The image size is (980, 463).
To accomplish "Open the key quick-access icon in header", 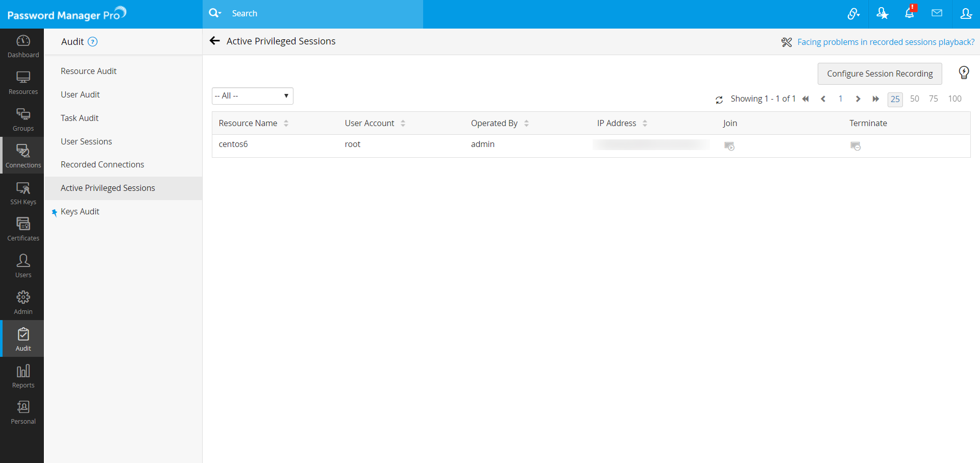I will [x=853, y=14].
